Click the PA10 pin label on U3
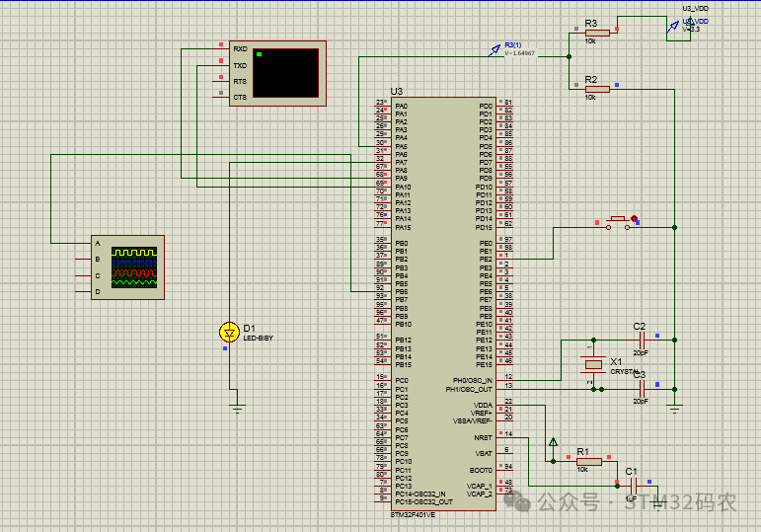 (x=403, y=187)
